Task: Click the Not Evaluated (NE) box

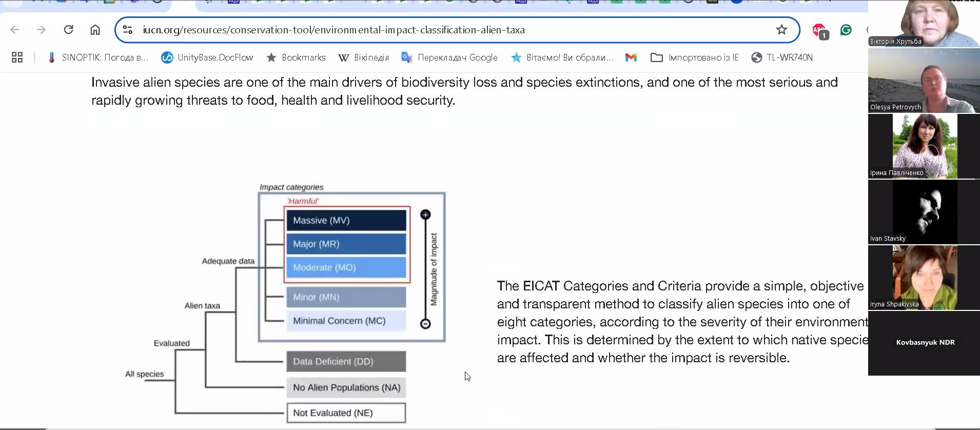Action: (x=346, y=413)
